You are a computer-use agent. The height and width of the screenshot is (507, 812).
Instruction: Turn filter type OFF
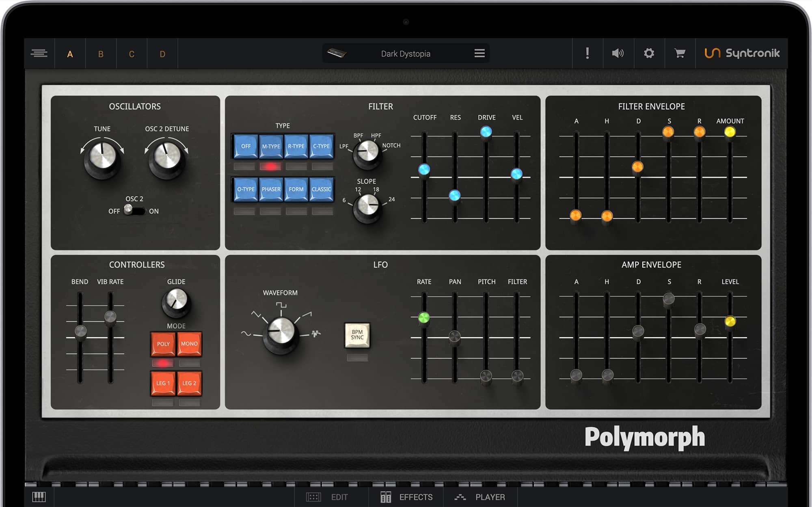(246, 146)
